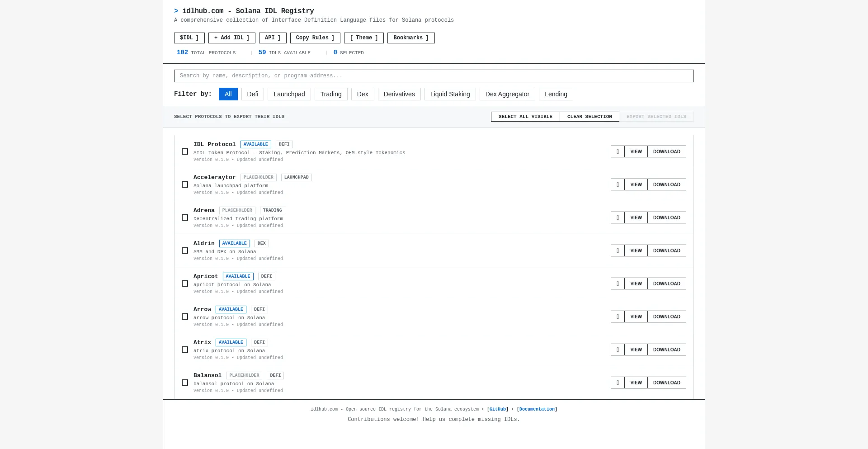Screen dimensions: 868x449
Task: Filter protocols by Defi category
Action: [253, 94]
